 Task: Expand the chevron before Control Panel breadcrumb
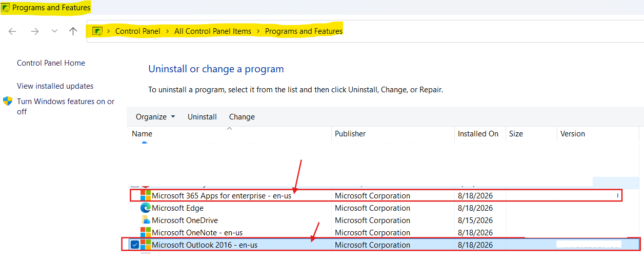pos(109,31)
